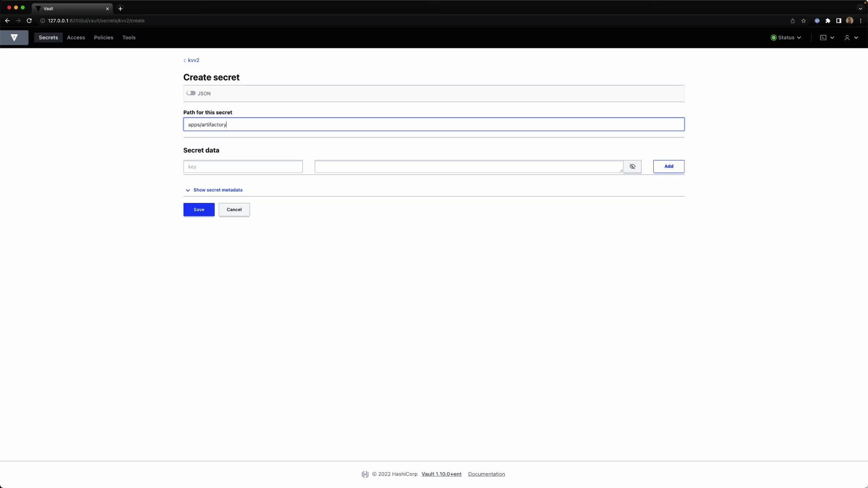Click the Add secret data button
This screenshot has height=488, width=868.
[669, 166]
